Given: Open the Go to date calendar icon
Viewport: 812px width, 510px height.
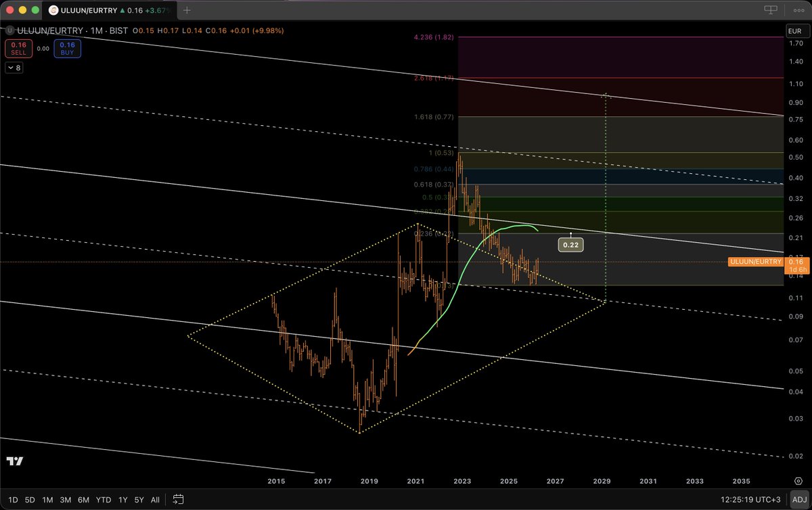Looking at the screenshot, I should 178,500.
